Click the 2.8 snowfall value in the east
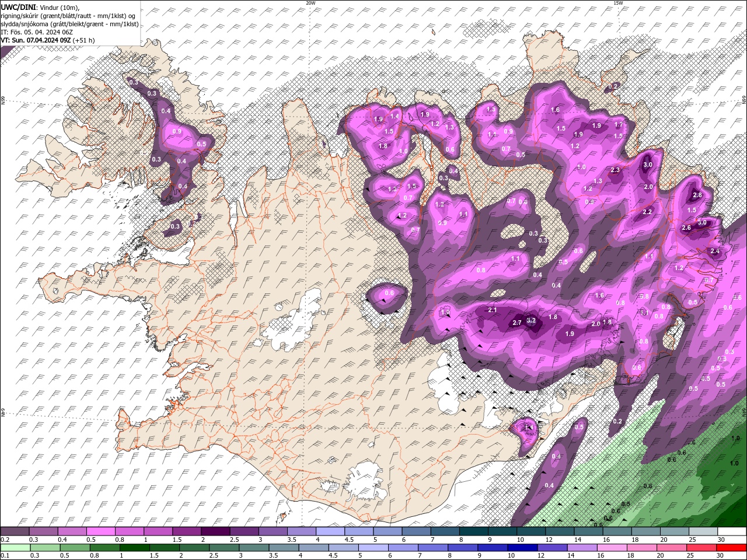Image resolution: width=747 pixels, height=560 pixels. (697, 195)
